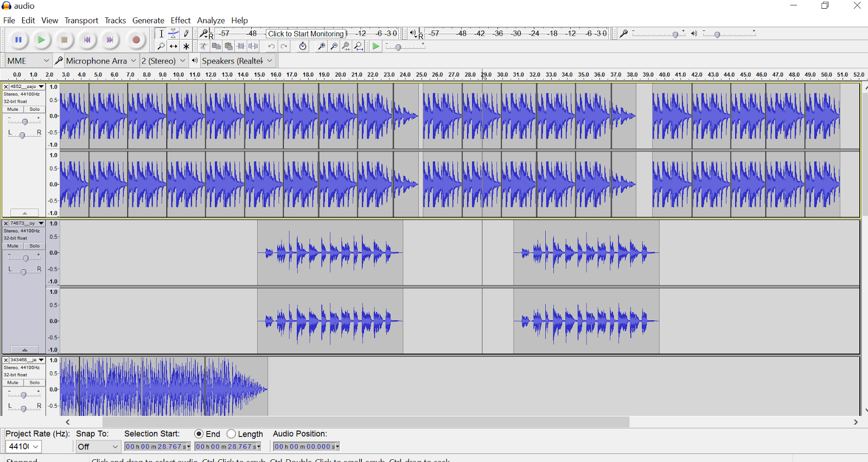Open the Snap To dropdown

coord(98,446)
